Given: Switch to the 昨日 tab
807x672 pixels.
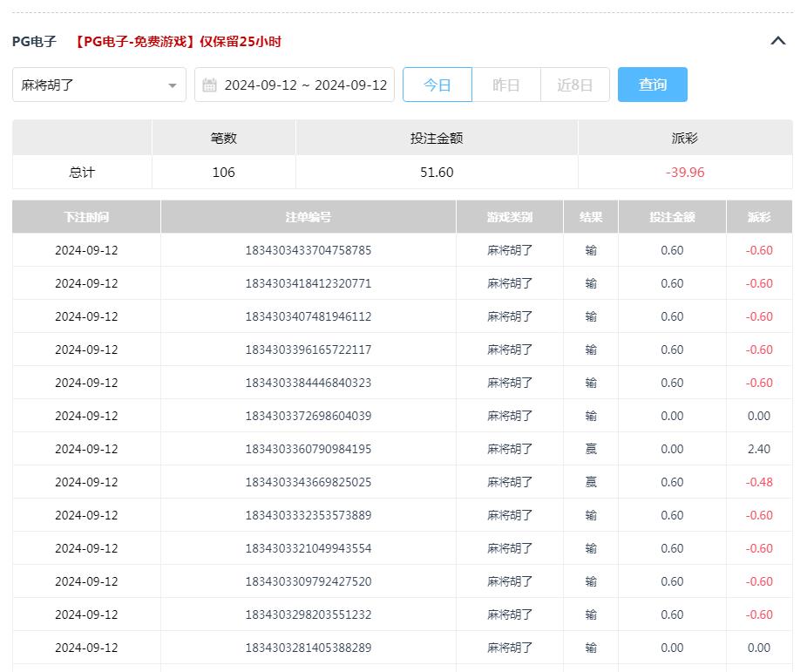Looking at the screenshot, I should point(506,85).
